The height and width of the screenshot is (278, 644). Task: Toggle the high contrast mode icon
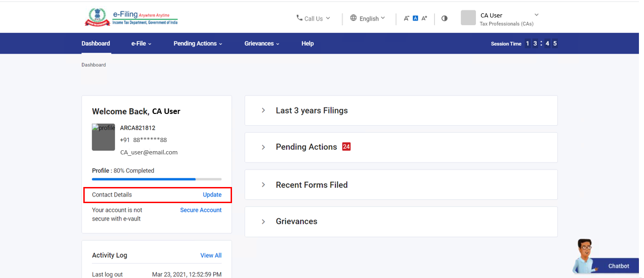tap(444, 18)
